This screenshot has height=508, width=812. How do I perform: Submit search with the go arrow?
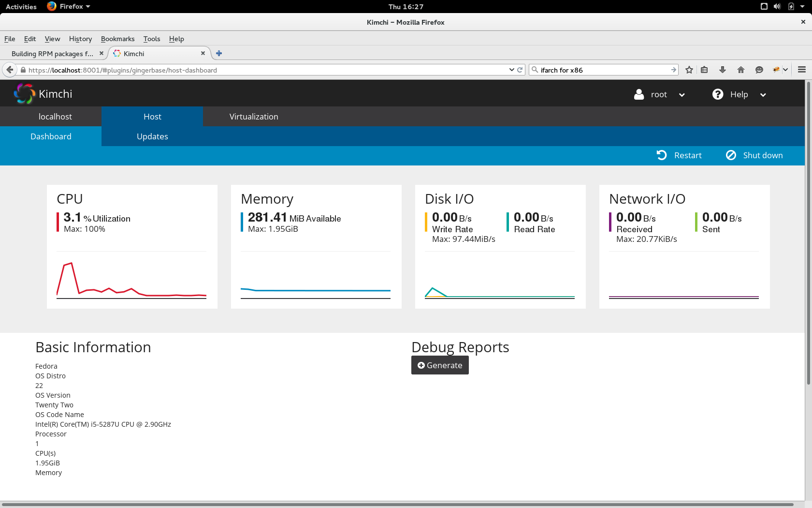coord(674,70)
